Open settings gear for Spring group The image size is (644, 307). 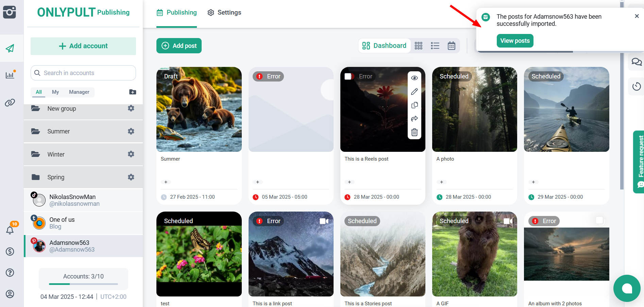coord(131,177)
